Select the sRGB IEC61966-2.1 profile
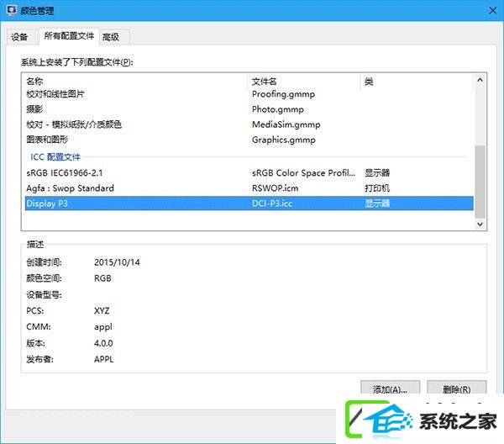The height and width of the screenshot is (444, 504). [249, 173]
